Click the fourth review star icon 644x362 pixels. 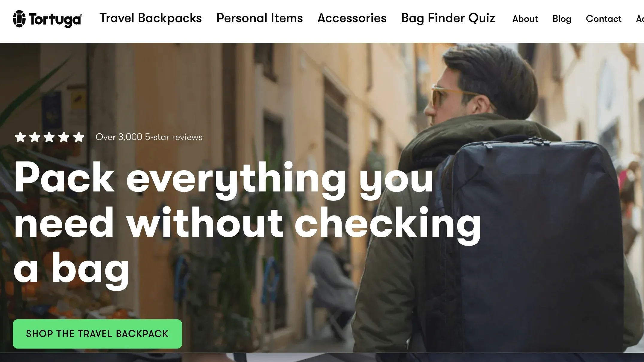click(64, 137)
